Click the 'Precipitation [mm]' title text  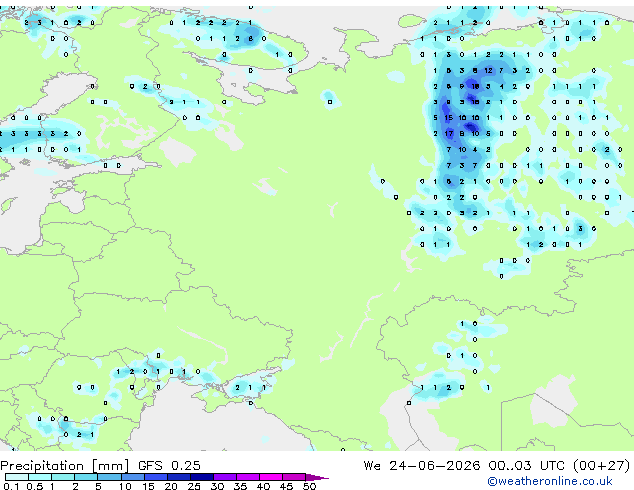tap(64, 466)
